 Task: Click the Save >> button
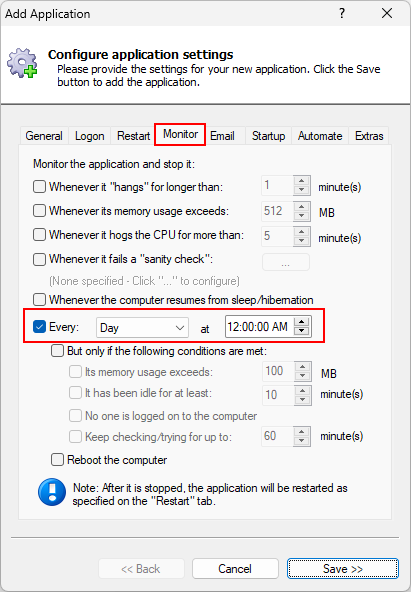pyautogui.click(x=343, y=569)
